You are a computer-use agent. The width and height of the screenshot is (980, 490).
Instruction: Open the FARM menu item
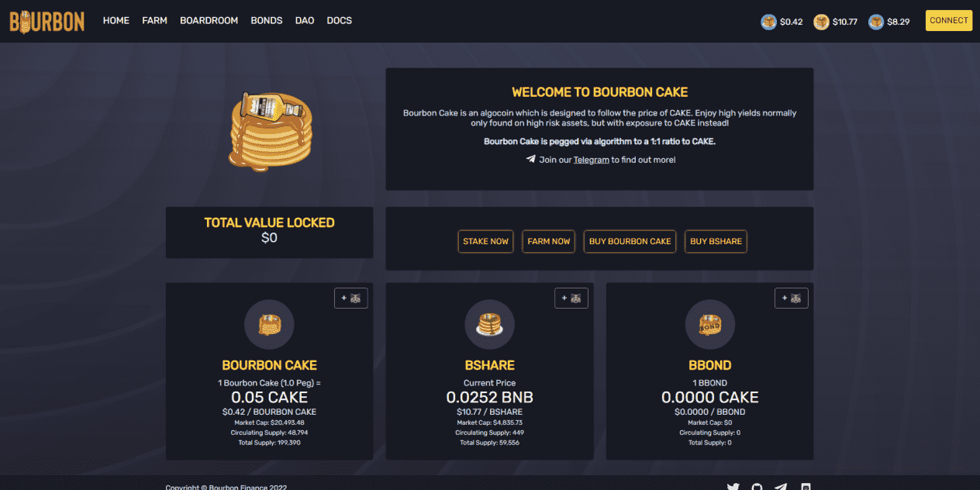point(154,21)
